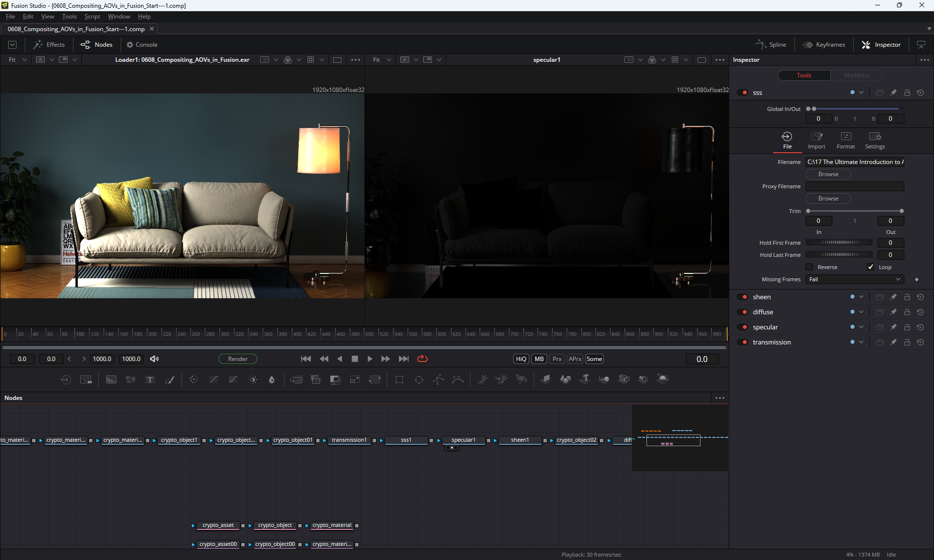934x560 pixels.
Task: Add a Blur tool (droplet icon)
Action: click(272, 379)
